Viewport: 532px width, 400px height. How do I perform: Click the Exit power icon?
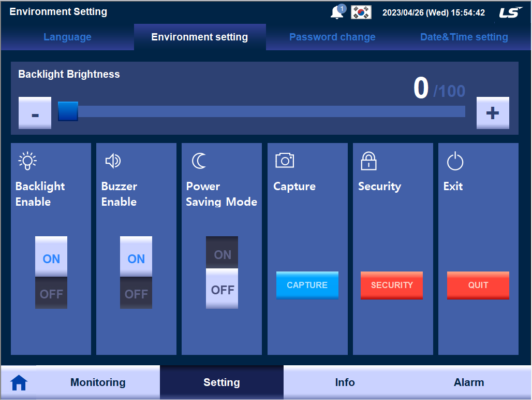coord(454,161)
